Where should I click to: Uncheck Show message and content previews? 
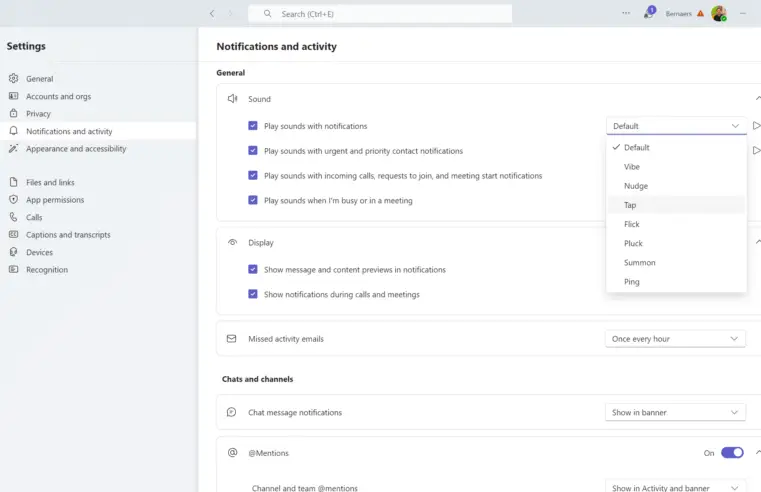(253, 269)
